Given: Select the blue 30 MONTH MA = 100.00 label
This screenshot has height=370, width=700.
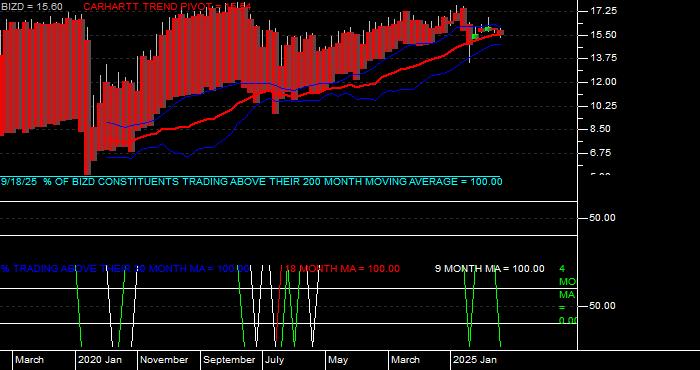Looking at the screenshot, I should point(125,269).
